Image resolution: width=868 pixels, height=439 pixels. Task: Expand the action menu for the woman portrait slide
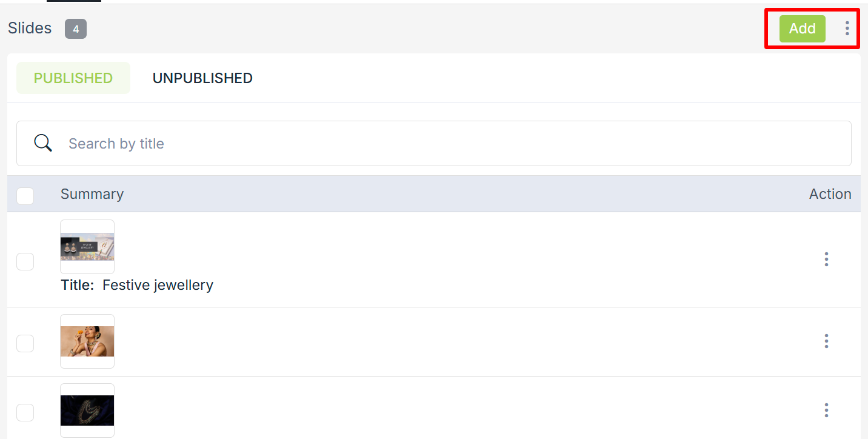pyautogui.click(x=826, y=341)
